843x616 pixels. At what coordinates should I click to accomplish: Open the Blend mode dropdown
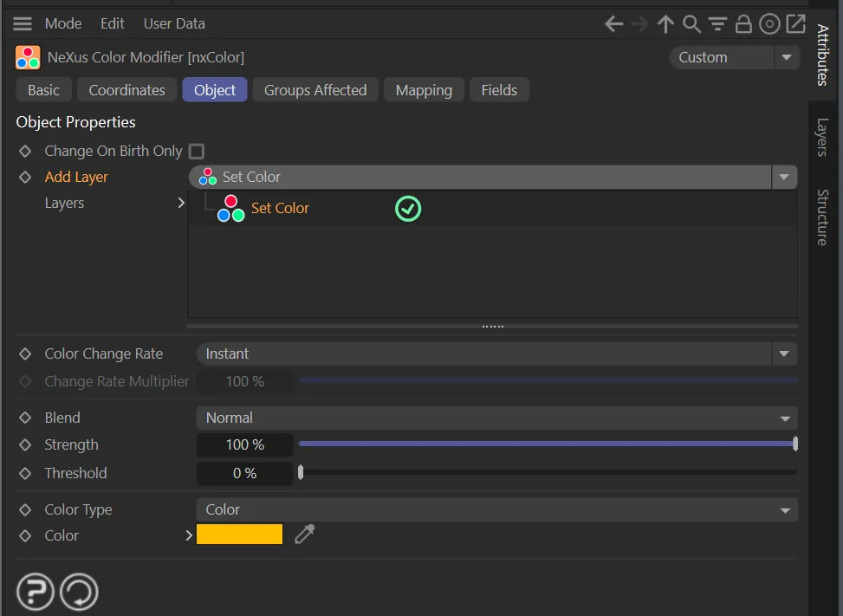[x=496, y=418]
